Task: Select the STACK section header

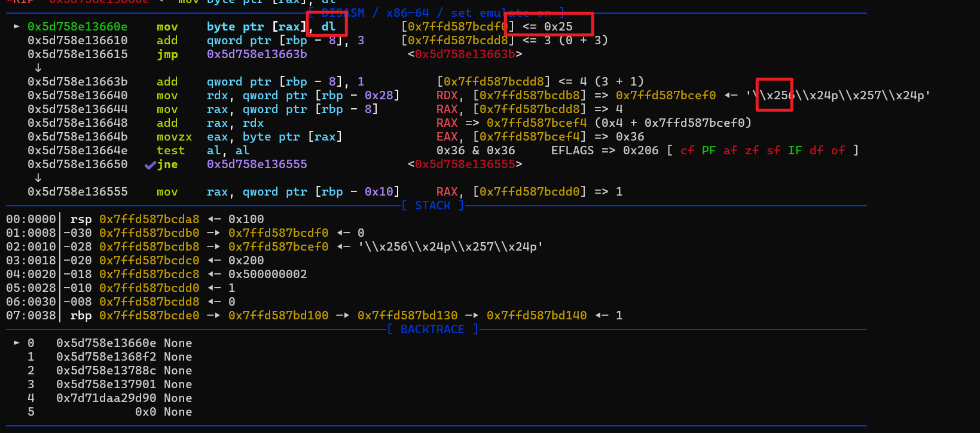Action: coord(432,206)
